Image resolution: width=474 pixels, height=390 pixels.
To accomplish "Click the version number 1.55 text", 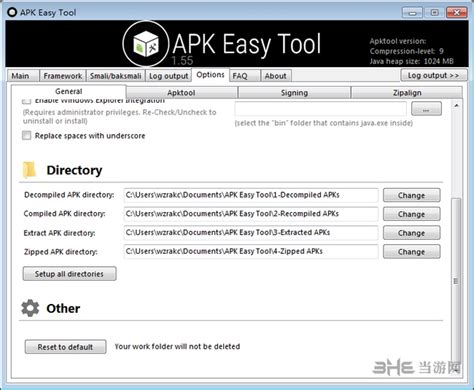I will pos(182,61).
